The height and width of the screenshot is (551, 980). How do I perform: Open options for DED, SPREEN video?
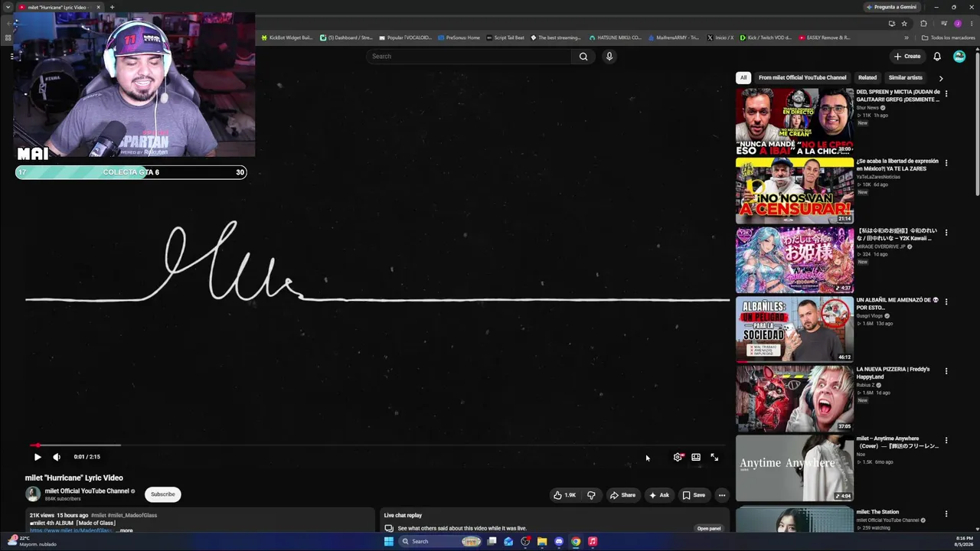pos(946,93)
